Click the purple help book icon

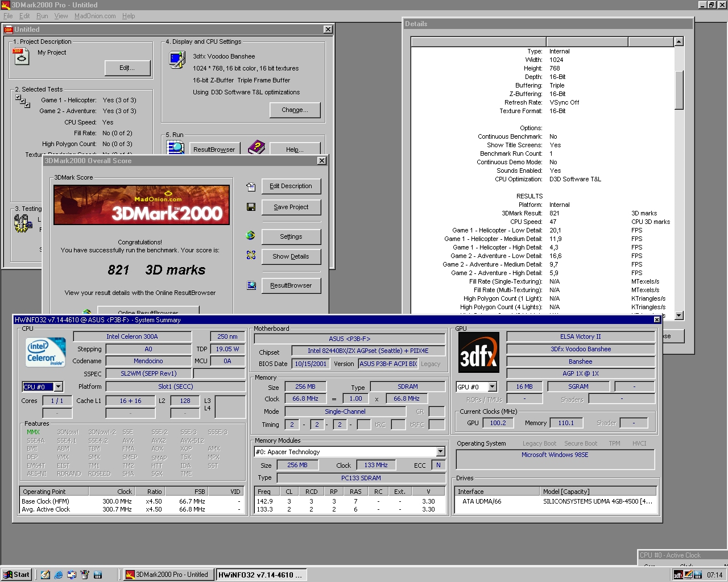pyautogui.click(x=257, y=147)
